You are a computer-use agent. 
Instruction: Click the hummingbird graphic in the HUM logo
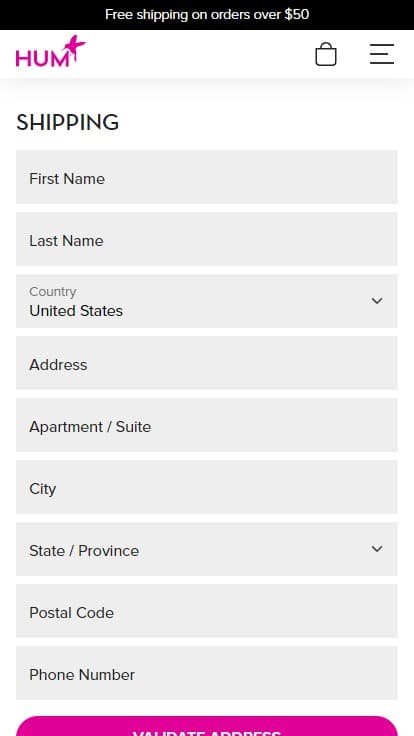pyautogui.click(x=75, y=47)
